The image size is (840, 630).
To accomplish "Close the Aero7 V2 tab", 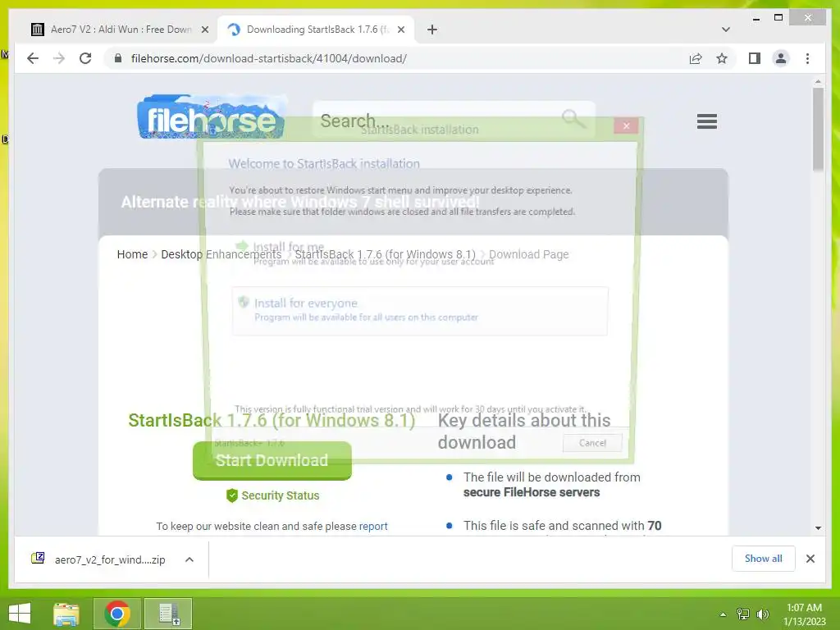I will point(204,30).
